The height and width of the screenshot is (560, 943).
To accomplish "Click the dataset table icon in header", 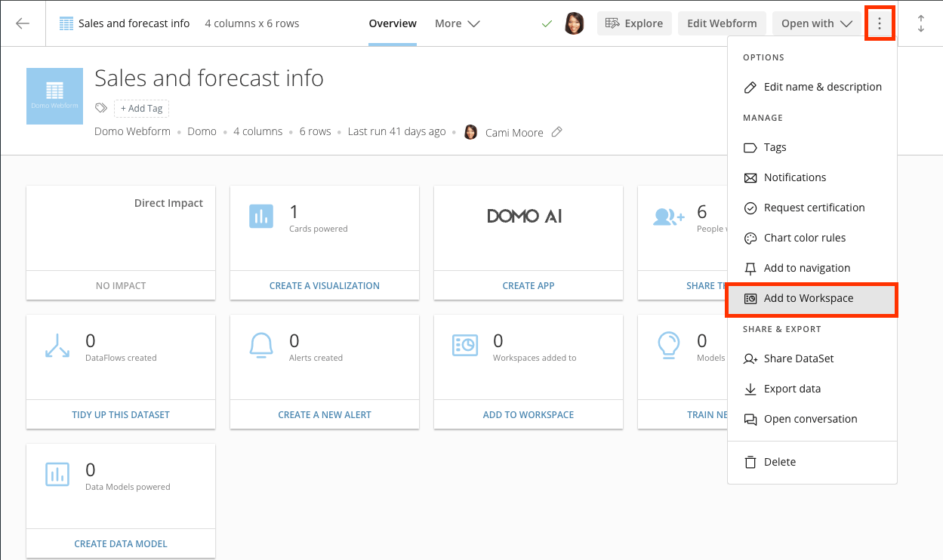I will tap(66, 23).
